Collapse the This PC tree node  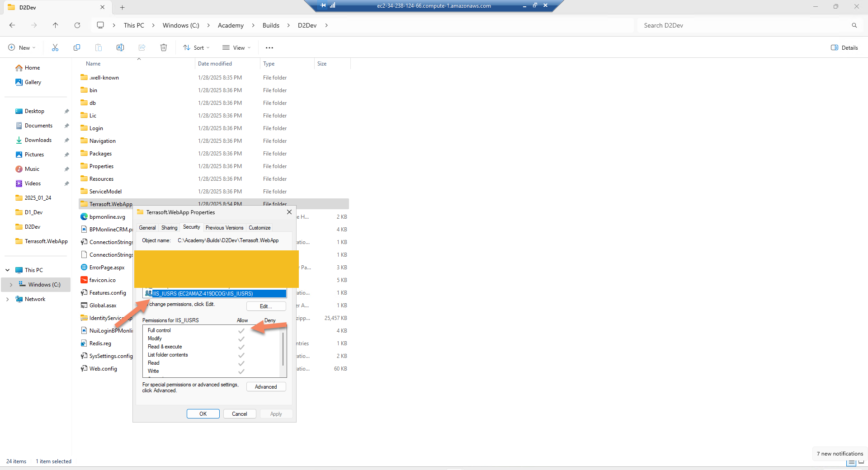(x=8, y=270)
